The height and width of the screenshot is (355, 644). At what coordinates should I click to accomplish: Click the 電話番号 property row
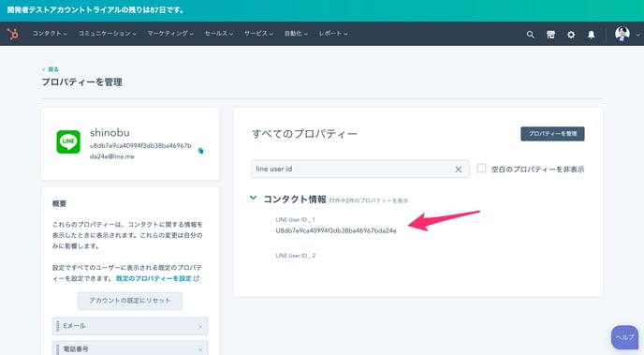(x=130, y=348)
